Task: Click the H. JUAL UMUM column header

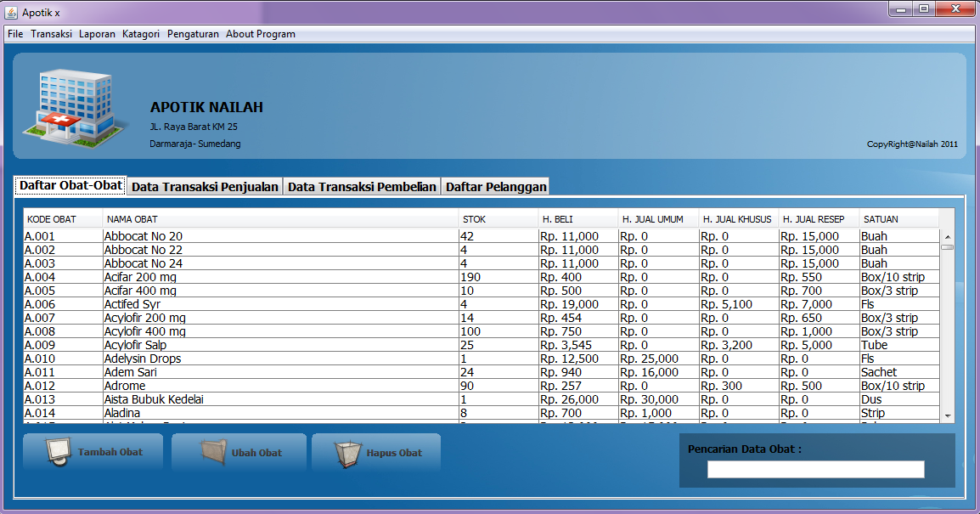Action: coord(659,219)
